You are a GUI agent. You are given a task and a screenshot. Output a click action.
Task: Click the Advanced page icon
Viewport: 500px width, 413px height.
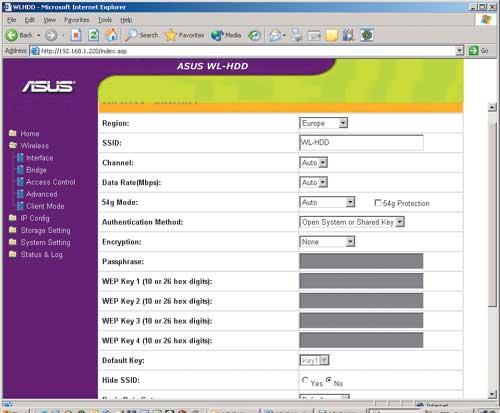[x=21, y=194]
